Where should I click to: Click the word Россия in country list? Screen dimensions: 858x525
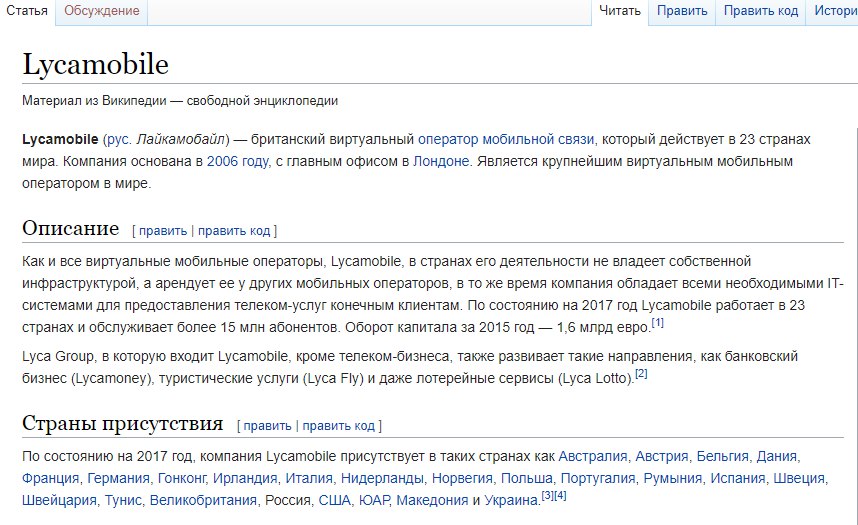[288, 500]
